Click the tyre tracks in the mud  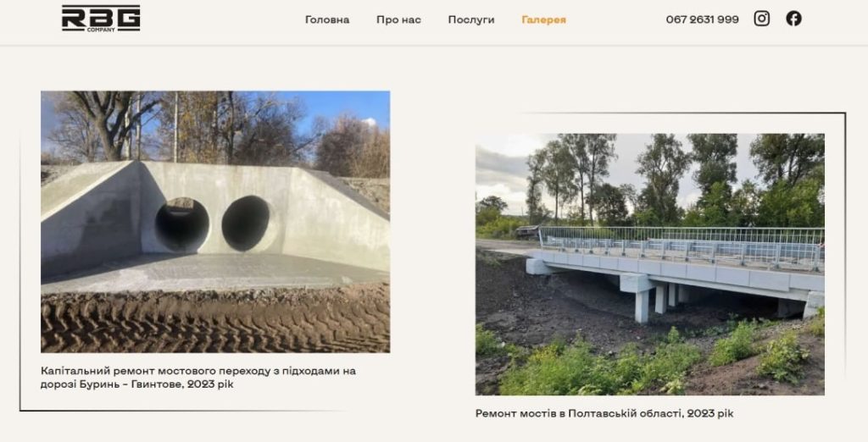tap(215, 320)
